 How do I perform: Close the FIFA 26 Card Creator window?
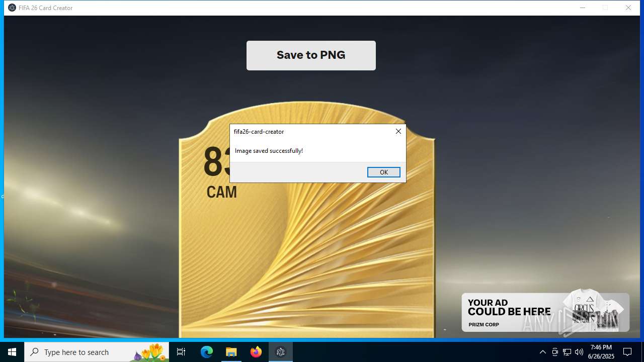pos(628,8)
